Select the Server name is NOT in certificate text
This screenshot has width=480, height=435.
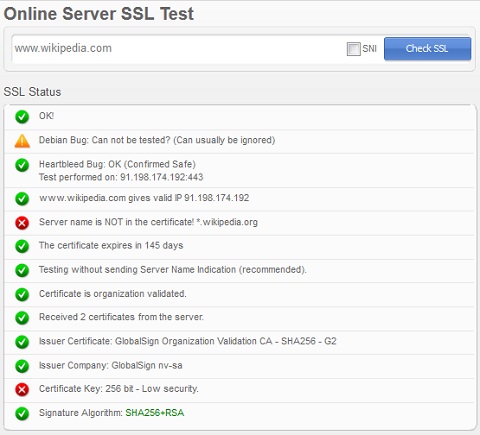tap(148, 222)
